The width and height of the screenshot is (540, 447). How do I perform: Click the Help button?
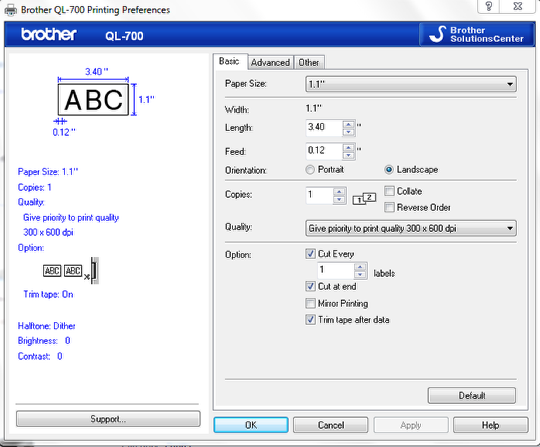tap(490, 425)
